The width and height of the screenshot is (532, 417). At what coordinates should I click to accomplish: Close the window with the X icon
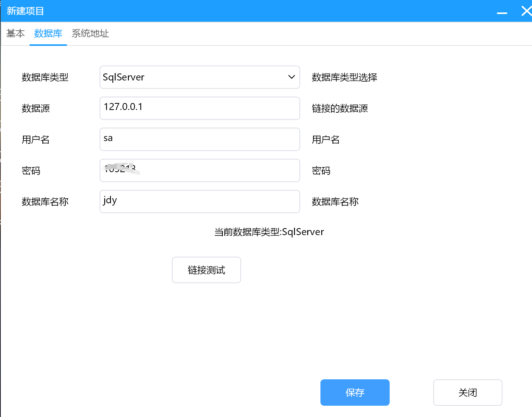pyautogui.click(x=526, y=11)
